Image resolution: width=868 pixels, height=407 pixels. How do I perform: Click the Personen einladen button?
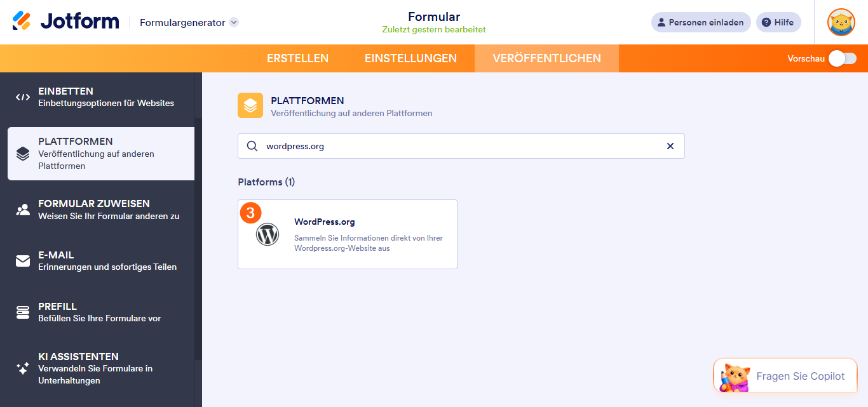(701, 22)
